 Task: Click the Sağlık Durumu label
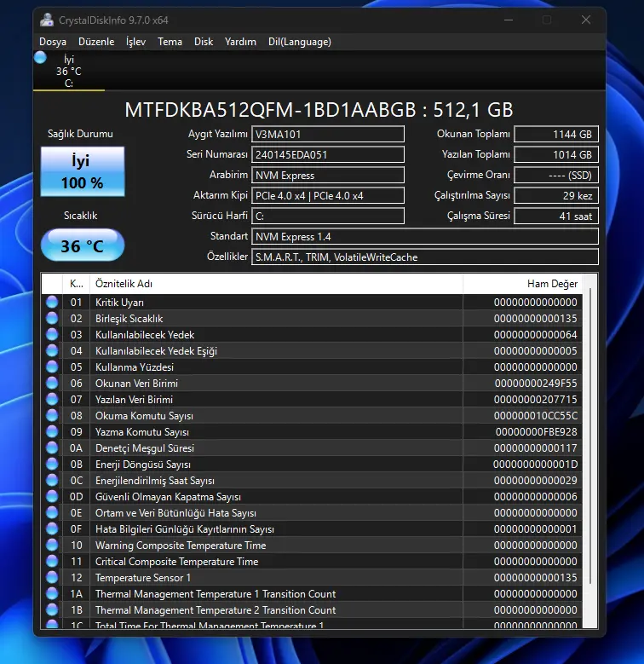(80, 134)
